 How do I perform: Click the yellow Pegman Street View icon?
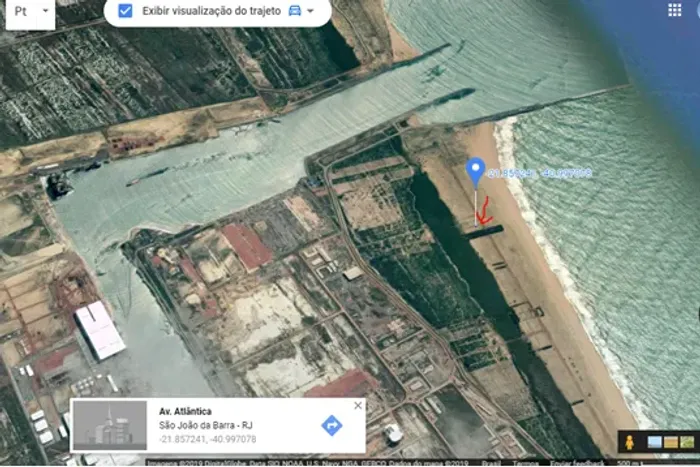point(629,442)
